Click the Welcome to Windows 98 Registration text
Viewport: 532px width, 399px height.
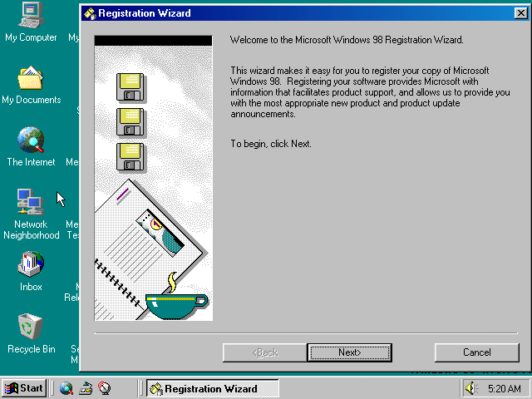pos(347,40)
